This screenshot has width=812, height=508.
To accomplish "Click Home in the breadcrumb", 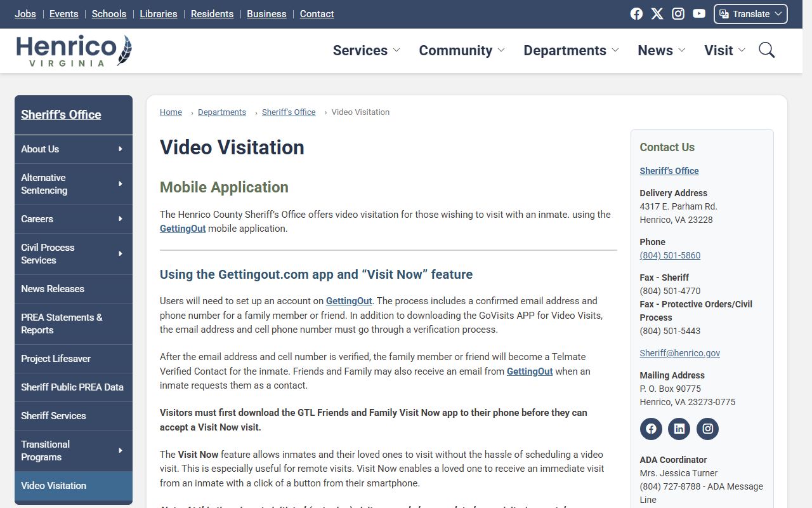I will [x=171, y=112].
